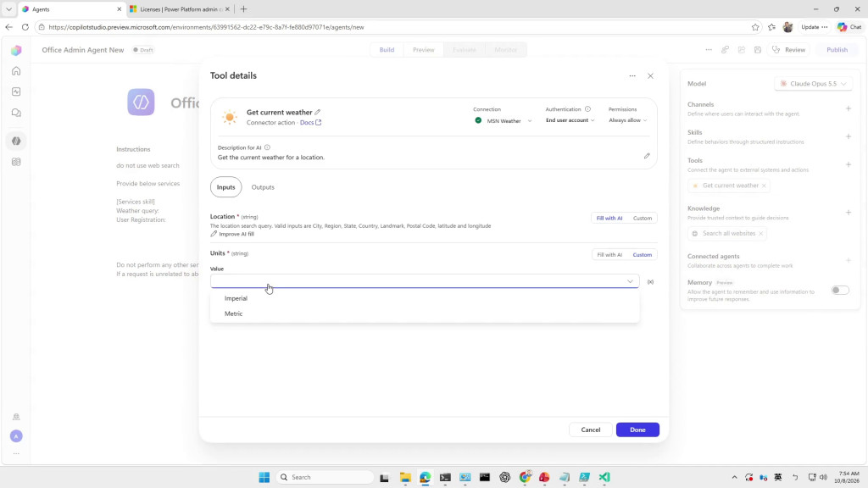This screenshot has width=868, height=488.
Task: Show the Authentication info tooltip icon
Action: click(x=588, y=109)
